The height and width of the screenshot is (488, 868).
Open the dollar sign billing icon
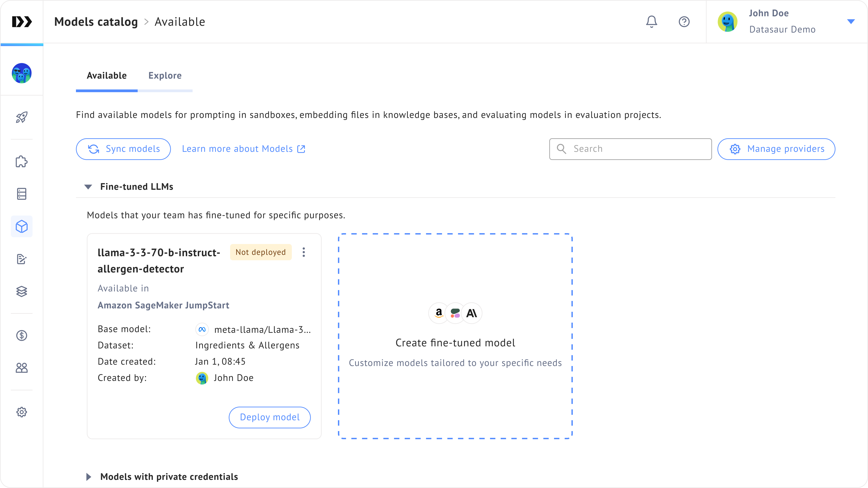21,335
